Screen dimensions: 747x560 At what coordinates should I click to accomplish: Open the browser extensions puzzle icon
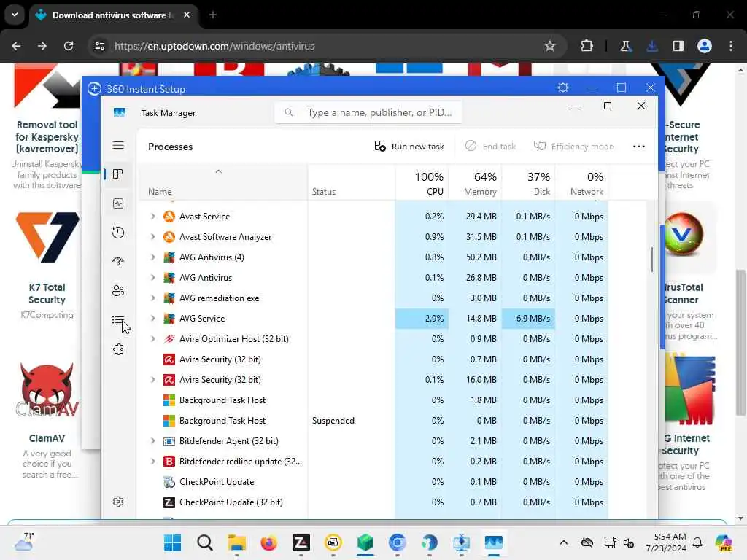[x=587, y=46]
